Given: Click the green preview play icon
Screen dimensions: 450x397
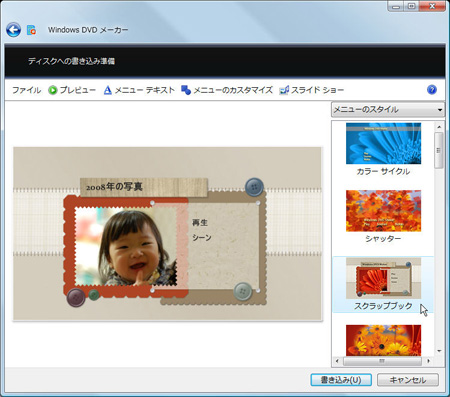Looking at the screenshot, I should pyautogui.click(x=53, y=90).
